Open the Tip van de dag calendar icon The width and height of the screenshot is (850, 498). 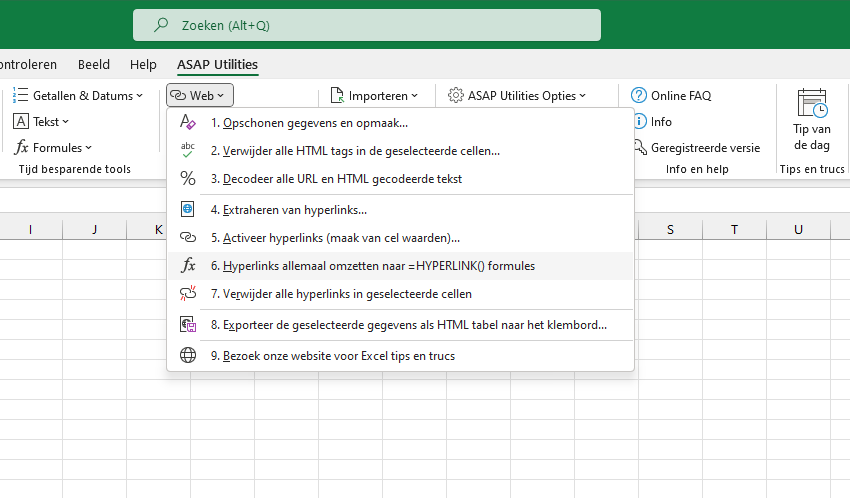point(812,103)
